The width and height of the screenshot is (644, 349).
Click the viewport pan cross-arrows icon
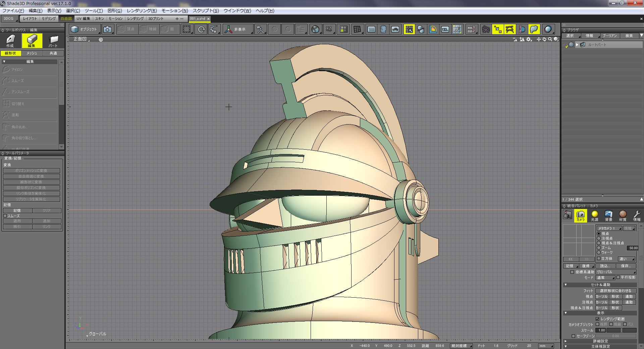coord(539,39)
